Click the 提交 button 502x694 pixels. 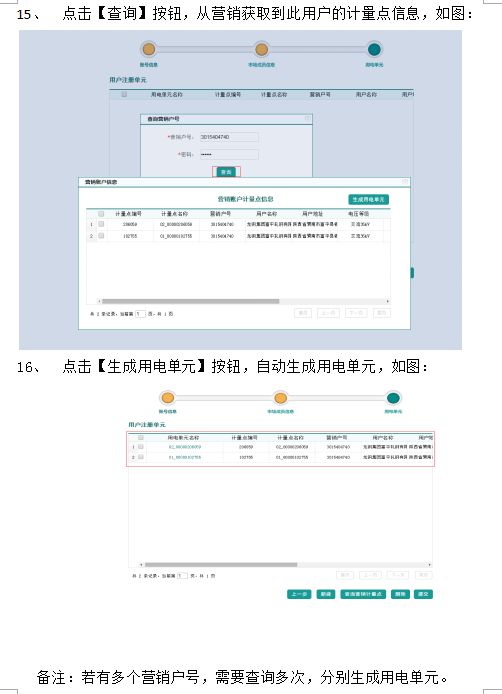click(423, 594)
